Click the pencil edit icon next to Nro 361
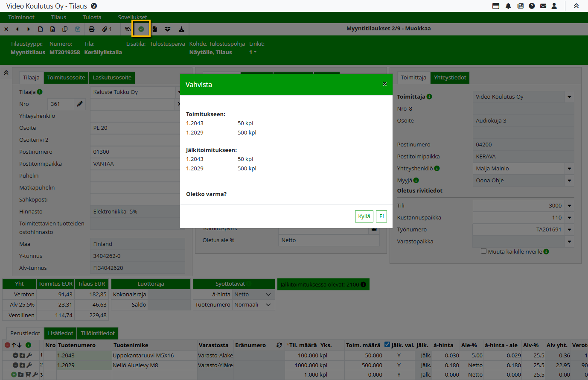This screenshot has width=588, height=380. pyautogui.click(x=80, y=104)
